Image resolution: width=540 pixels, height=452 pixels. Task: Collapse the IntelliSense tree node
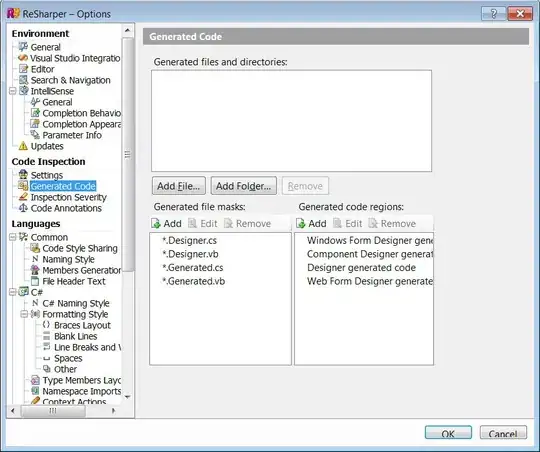13,91
